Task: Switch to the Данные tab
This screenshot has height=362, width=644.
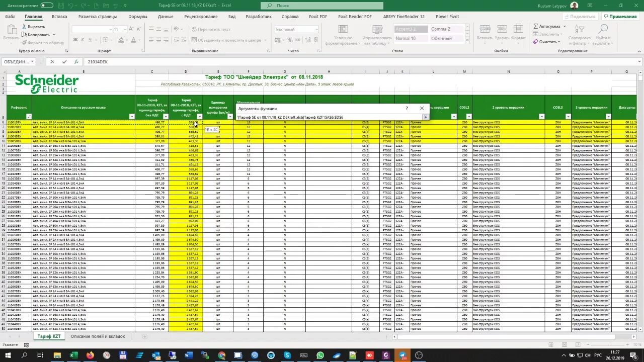Action: point(166,17)
